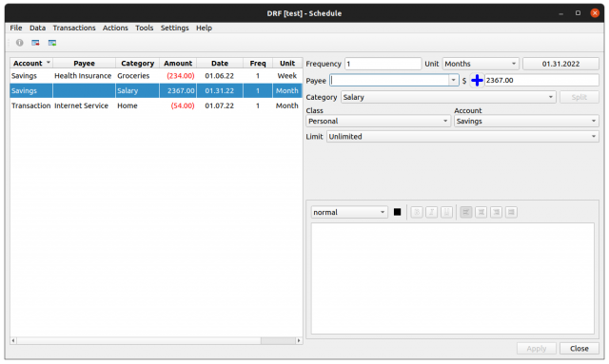Click the Apply button
Image resolution: width=609 pixels, height=364 pixels.
(x=536, y=349)
